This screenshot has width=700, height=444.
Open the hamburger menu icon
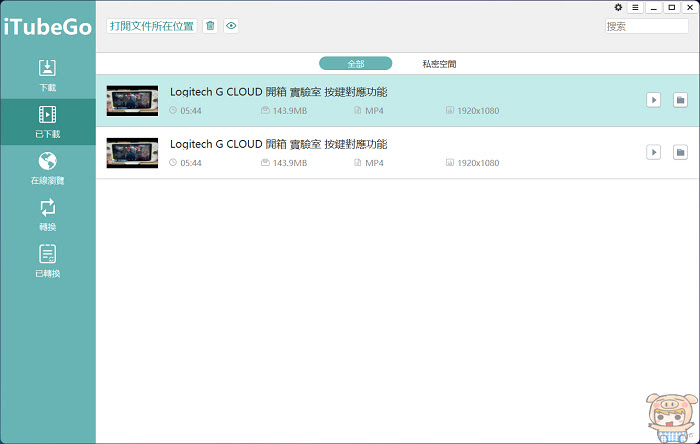pyautogui.click(x=635, y=7)
